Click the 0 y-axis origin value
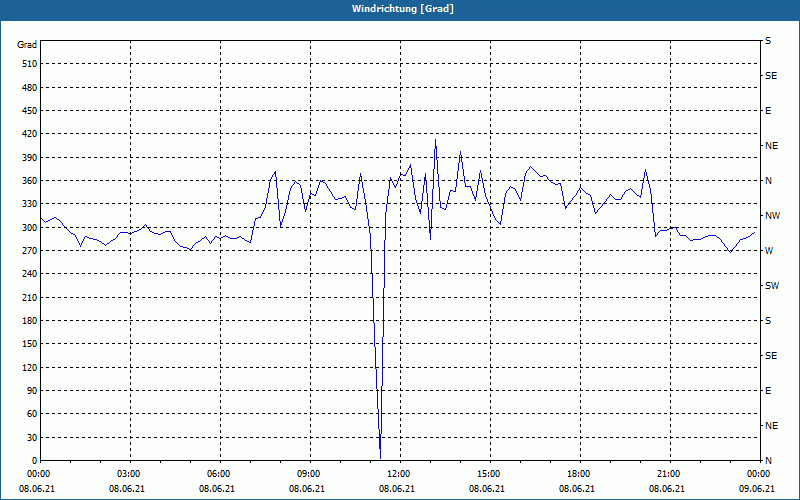800x500 pixels. point(34,461)
